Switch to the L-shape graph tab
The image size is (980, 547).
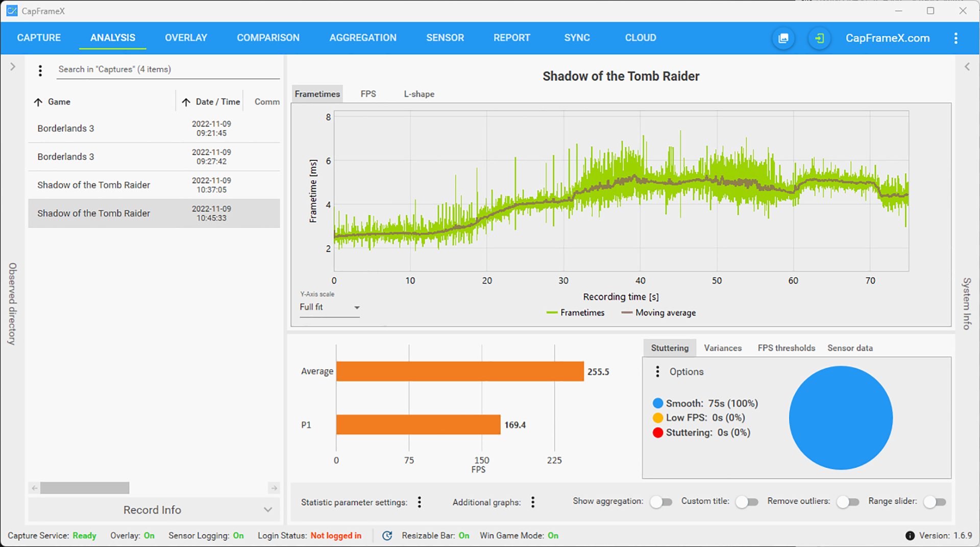[x=419, y=94]
